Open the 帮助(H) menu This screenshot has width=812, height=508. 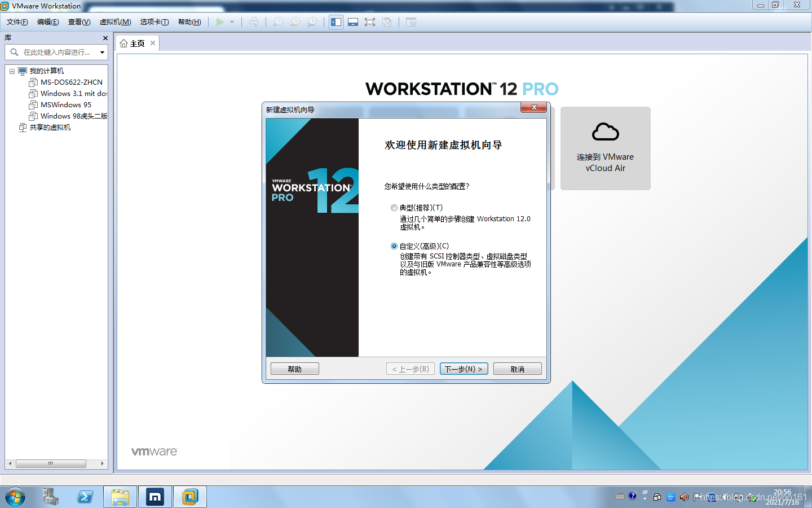point(189,22)
